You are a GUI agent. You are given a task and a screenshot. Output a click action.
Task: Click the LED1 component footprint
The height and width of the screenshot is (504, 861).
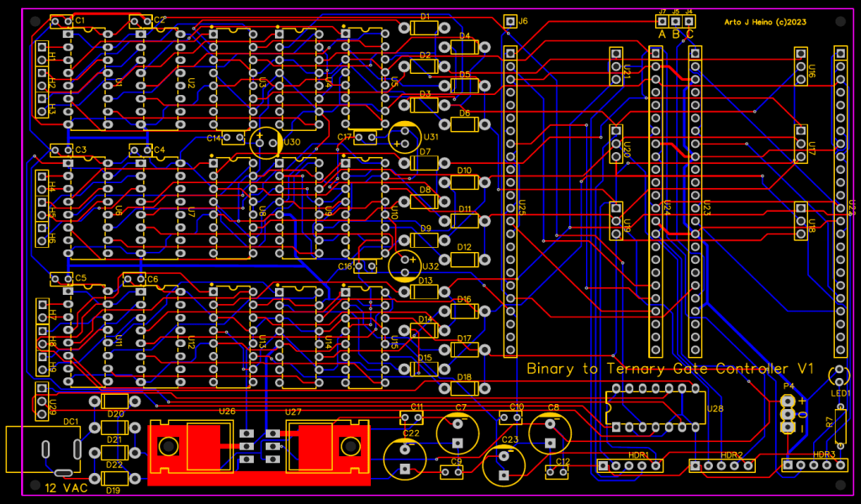pyautogui.click(x=838, y=375)
